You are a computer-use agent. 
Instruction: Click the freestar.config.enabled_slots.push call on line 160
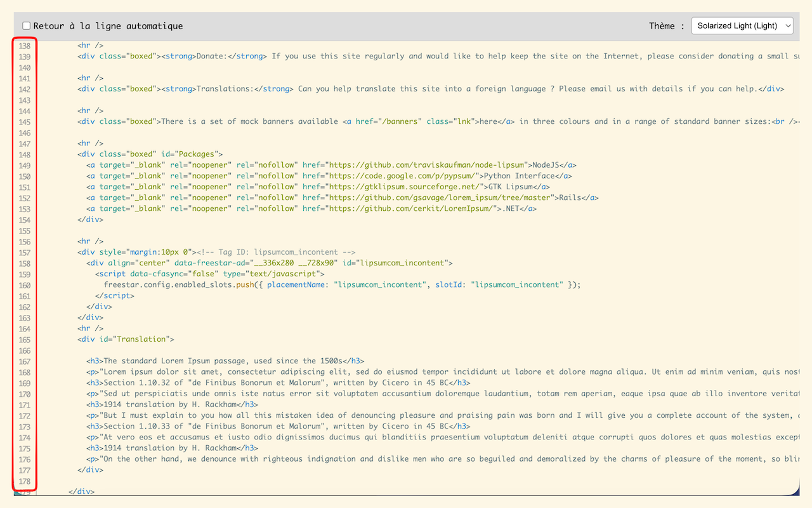click(181, 284)
